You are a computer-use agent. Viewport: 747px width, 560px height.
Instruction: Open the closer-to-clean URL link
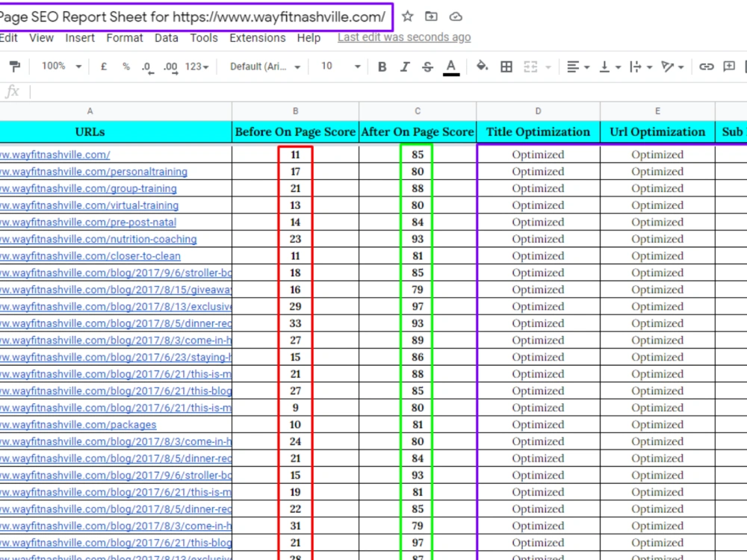tap(90, 256)
